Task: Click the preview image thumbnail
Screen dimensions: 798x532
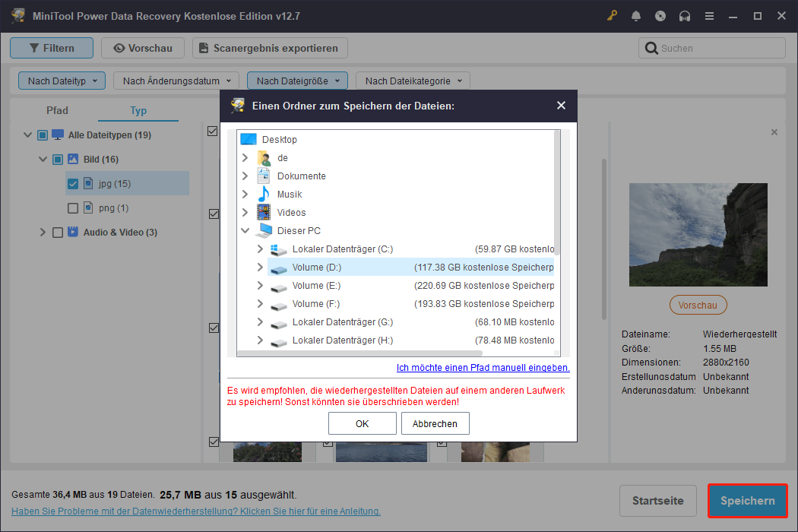Action: coord(698,235)
